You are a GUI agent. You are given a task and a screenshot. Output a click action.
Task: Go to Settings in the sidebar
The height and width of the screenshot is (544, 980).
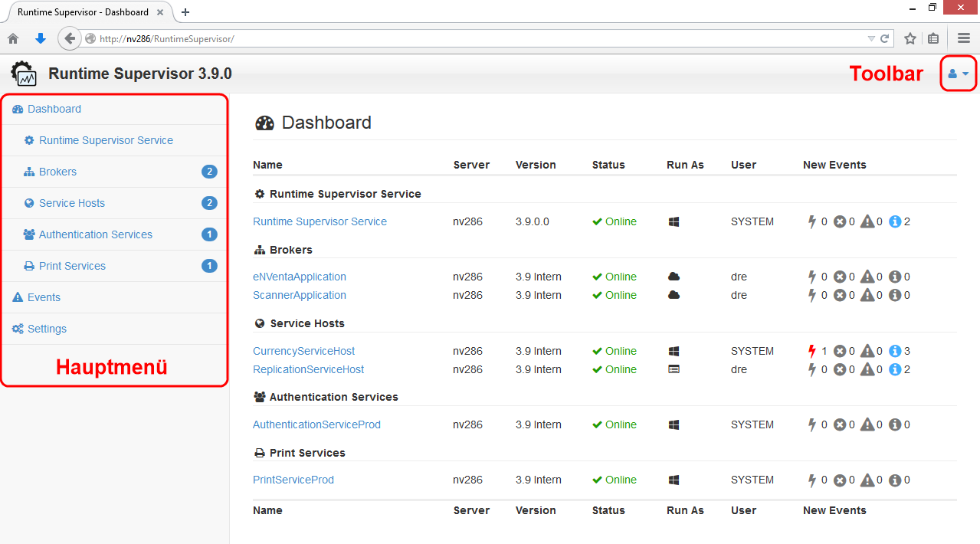pyautogui.click(x=47, y=329)
